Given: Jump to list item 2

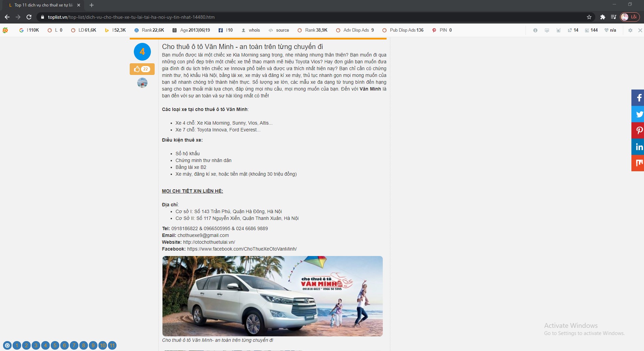Looking at the screenshot, I should coord(26,346).
